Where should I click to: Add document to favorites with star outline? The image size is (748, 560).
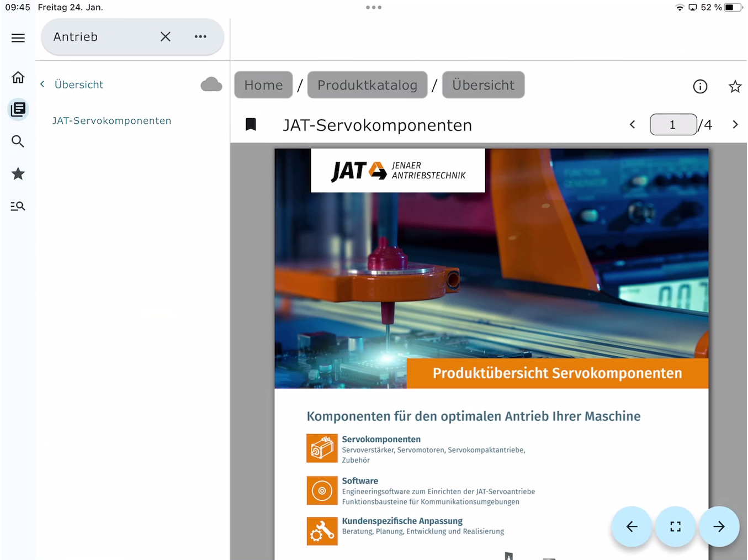735,87
